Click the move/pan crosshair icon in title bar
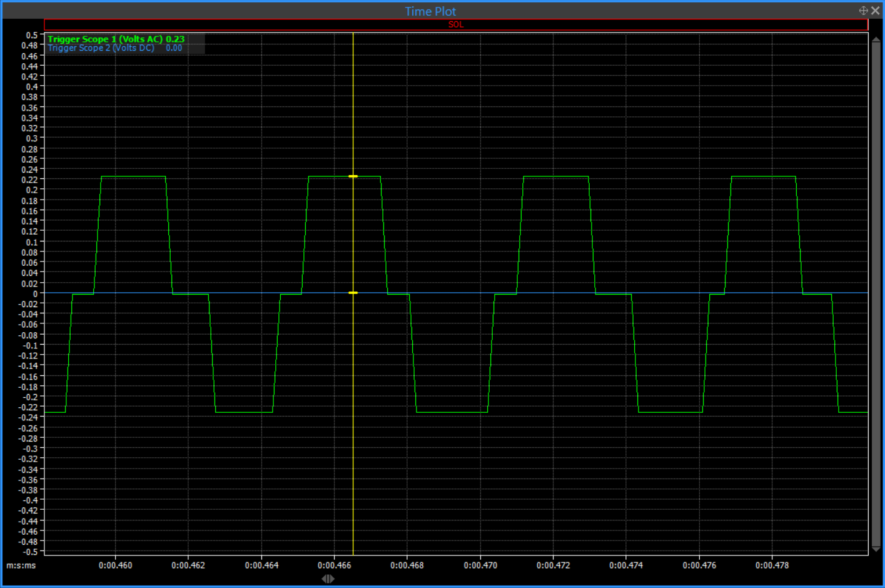Screen dimensions: 885x588 [863, 11]
